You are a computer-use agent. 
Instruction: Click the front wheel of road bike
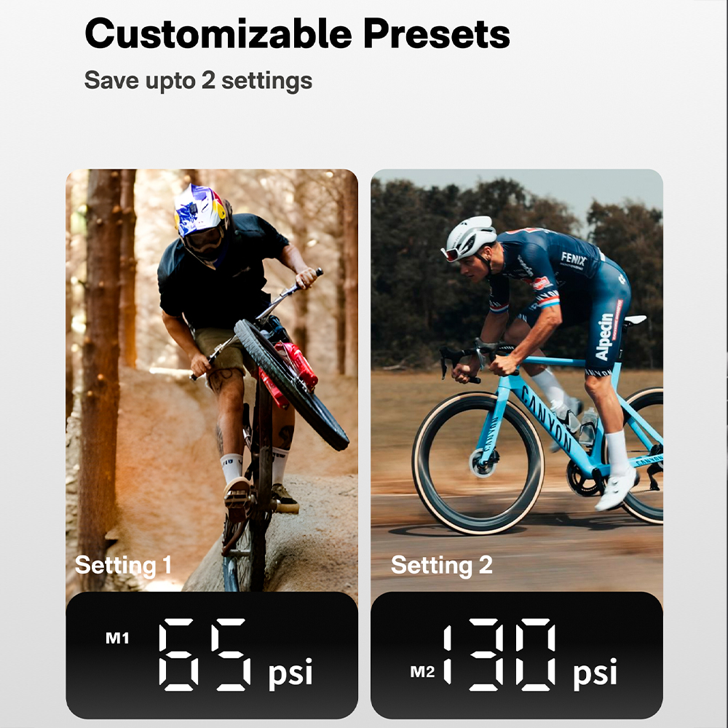[478, 463]
